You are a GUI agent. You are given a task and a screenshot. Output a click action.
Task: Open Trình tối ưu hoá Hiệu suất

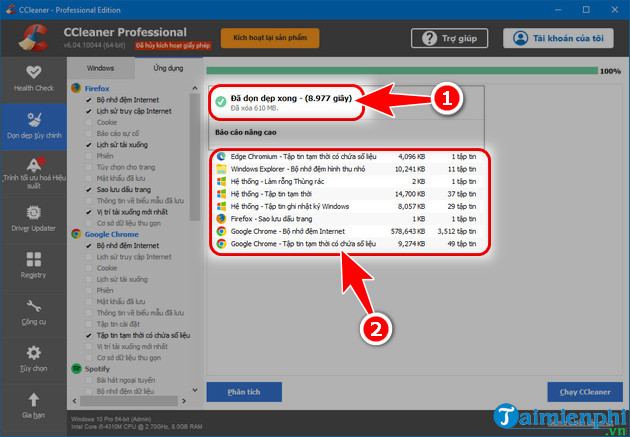pos(33,173)
